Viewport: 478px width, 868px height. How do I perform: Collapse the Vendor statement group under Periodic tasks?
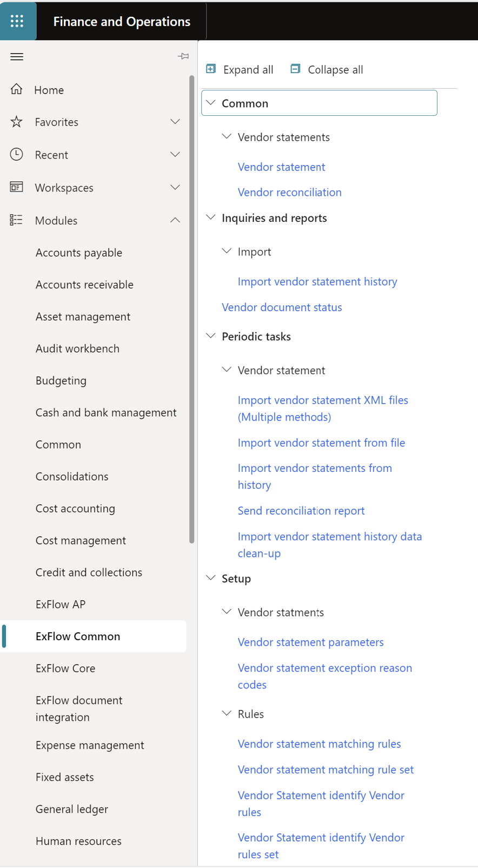tap(227, 370)
